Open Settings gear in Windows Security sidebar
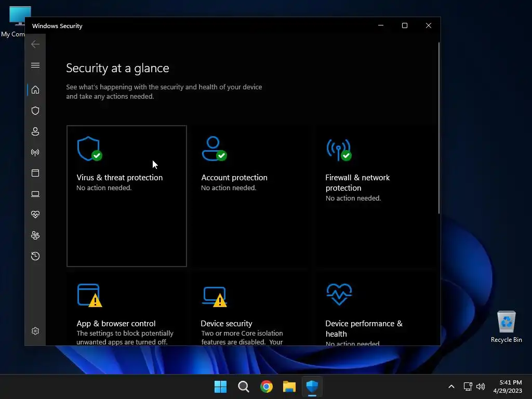Viewport: 532px width, 399px height. click(35, 331)
